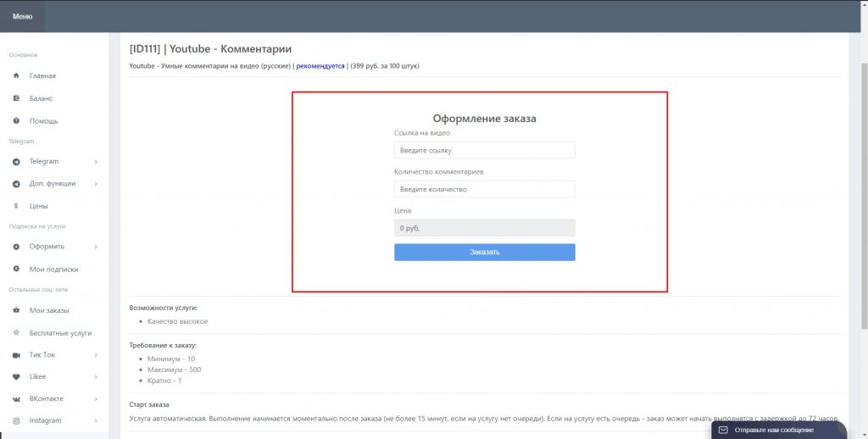The height and width of the screenshot is (439, 868).
Task: Expand the ВКонтакте submenu chevron
Action: [96, 398]
